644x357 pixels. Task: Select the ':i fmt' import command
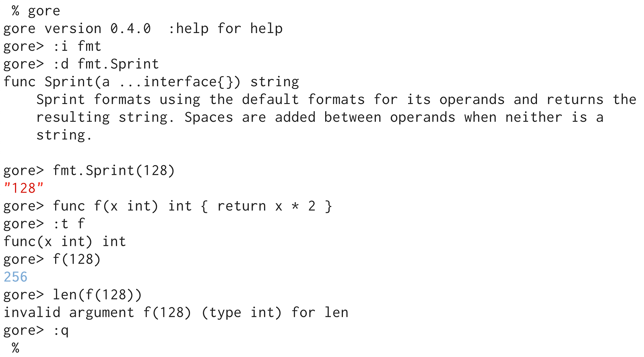(x=77, y=46)
